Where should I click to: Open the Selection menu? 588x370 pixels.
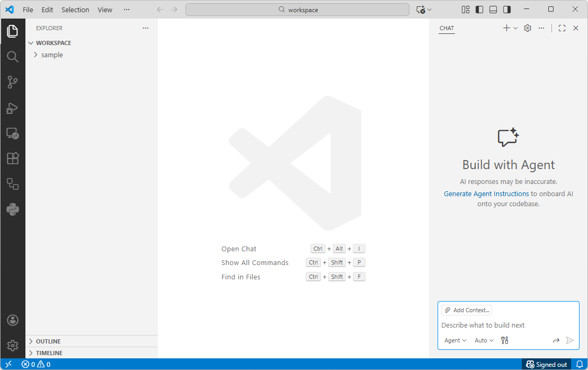coord(75,10)
